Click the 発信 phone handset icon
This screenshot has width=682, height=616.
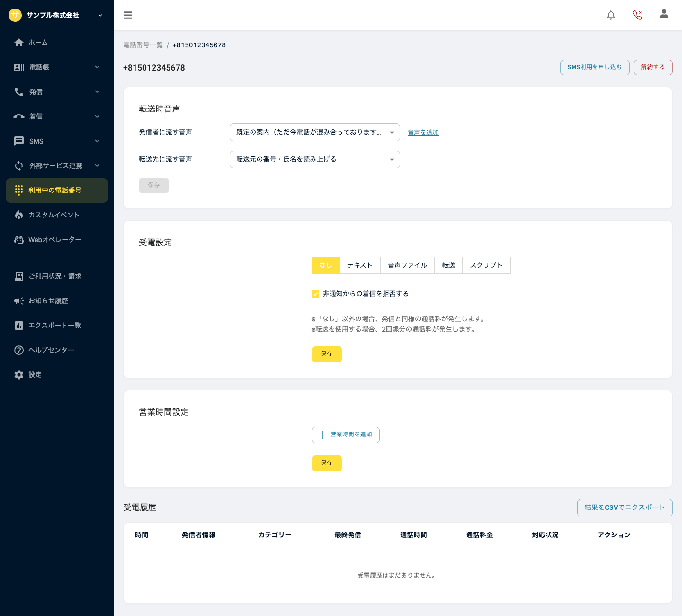[x=19, y=92]
